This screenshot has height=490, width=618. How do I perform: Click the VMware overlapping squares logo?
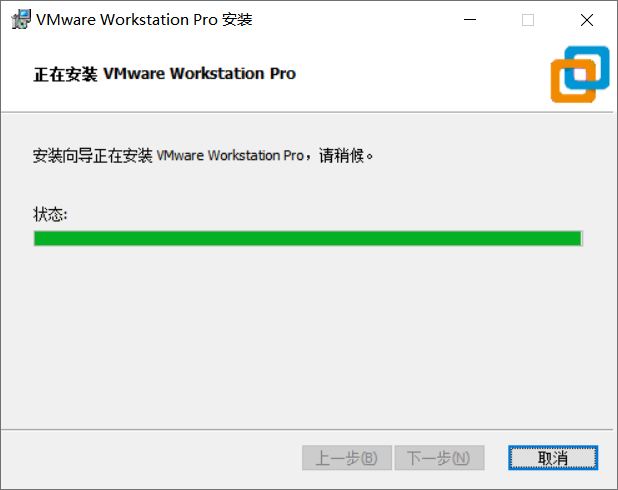point(580,74)
